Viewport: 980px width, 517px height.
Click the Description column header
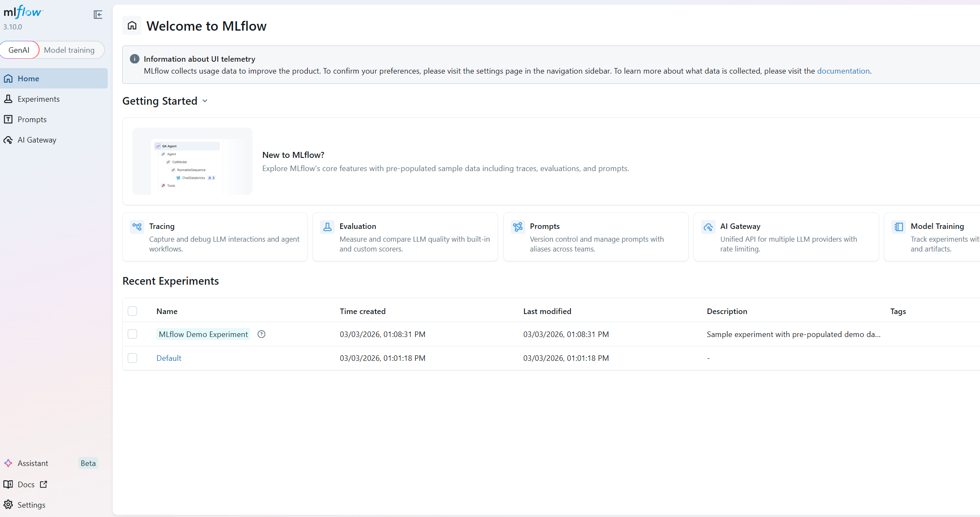coord(727,311)
